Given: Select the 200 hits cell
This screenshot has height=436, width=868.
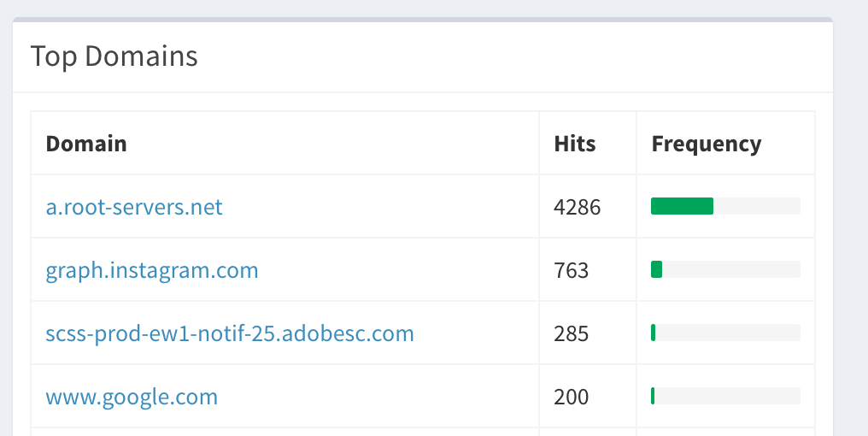Looking at the screenshot, I should 572,397.
